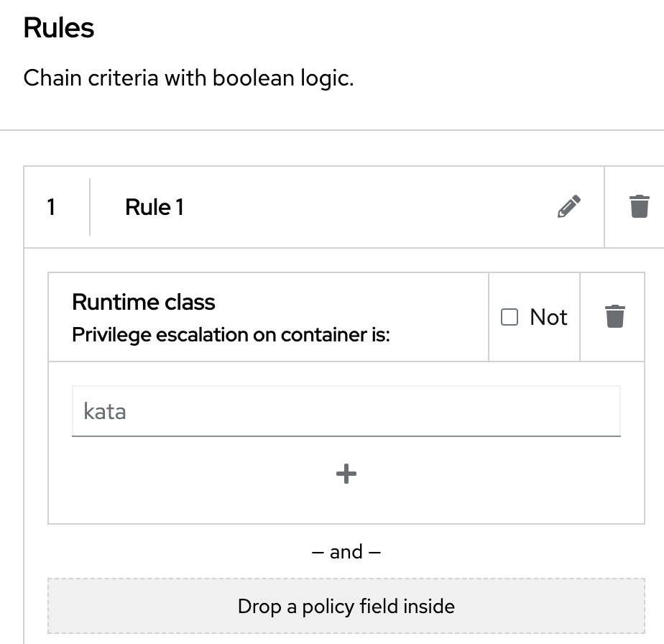The image size is (664, 644).
Task: Add another value with the plus icon
Action: [346, 474]
